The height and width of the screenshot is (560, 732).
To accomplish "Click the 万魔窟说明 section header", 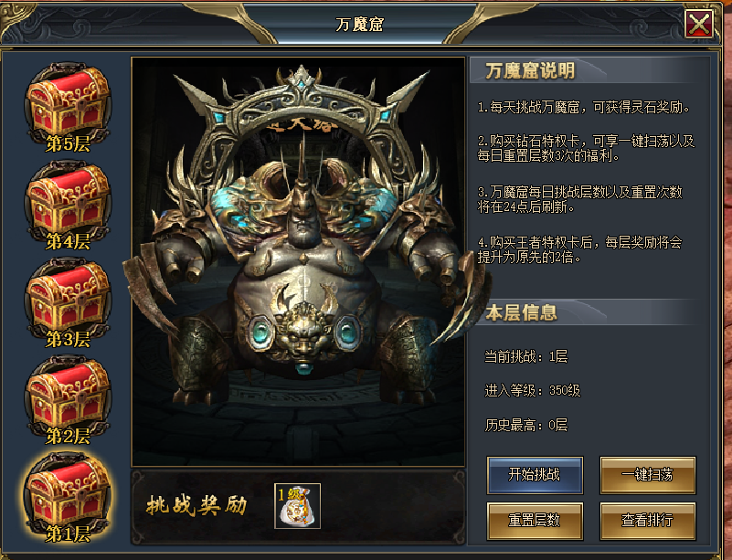I will click(530, 71).
